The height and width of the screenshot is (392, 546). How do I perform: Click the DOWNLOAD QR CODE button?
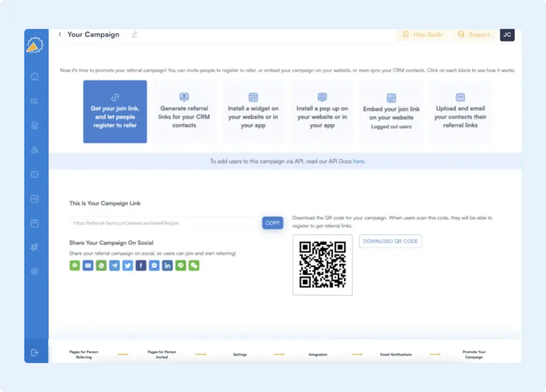[390, 242]
